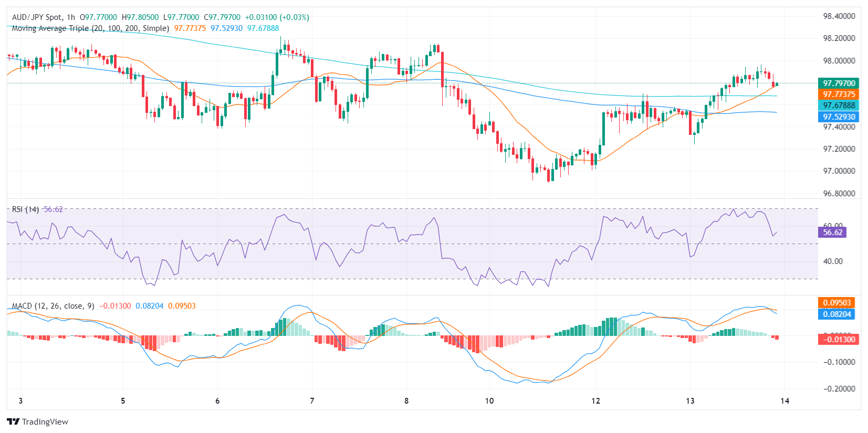Click the orange 0.09503 MACD axis tag
Viewport: 868px width, 433px height.
tap(836, 303)
